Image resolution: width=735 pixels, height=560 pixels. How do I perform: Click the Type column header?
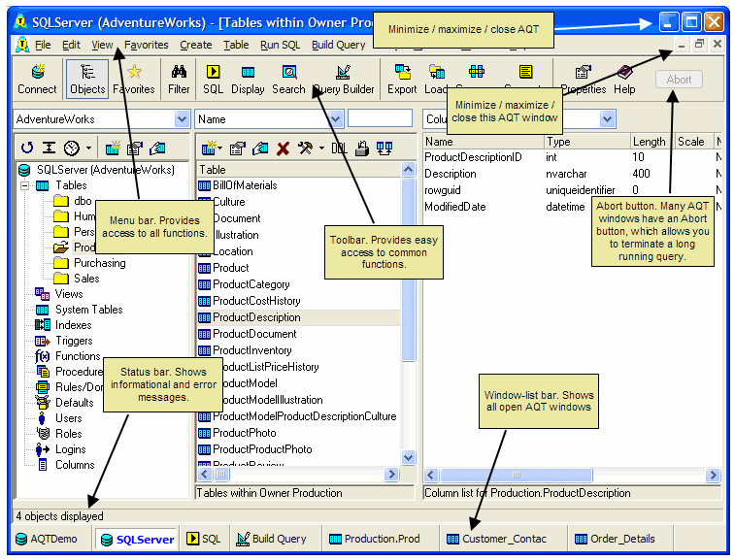pyautogui.click(x=585, y=142)
